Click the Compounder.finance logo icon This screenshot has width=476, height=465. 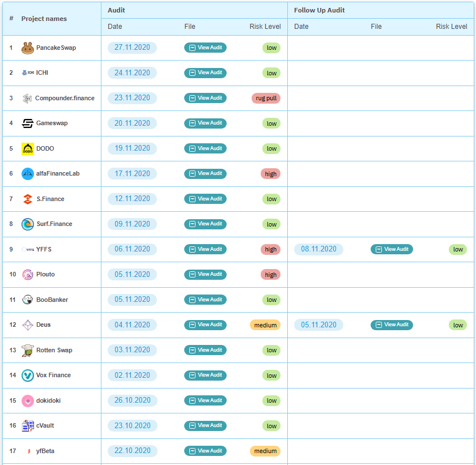tap(27, 99)
